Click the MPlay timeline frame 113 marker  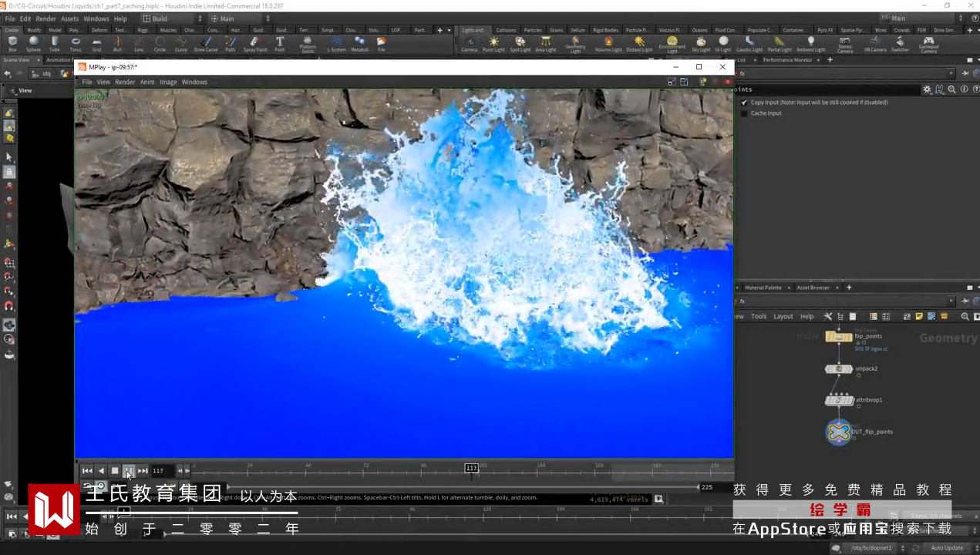point(471,468)
